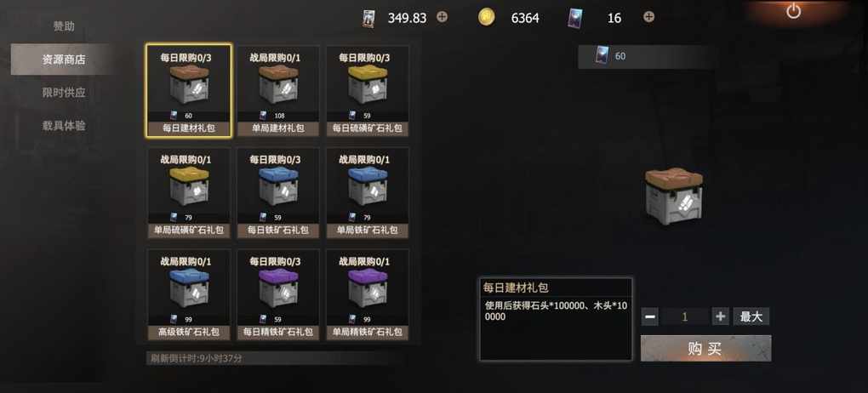Image resolution: width=868 pixels, height=393 pixels.
Task: Switch to the 限时供应 tab
Action: click(64, 93)
